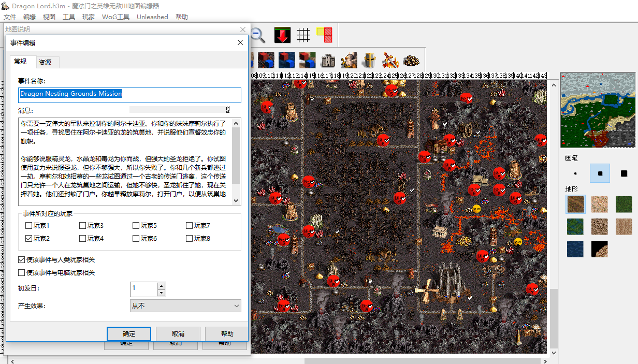Image resolution: width=638 pixels, height=364 pixels.
Task: Pick the grass terrain tile
Action: point(624,204)
